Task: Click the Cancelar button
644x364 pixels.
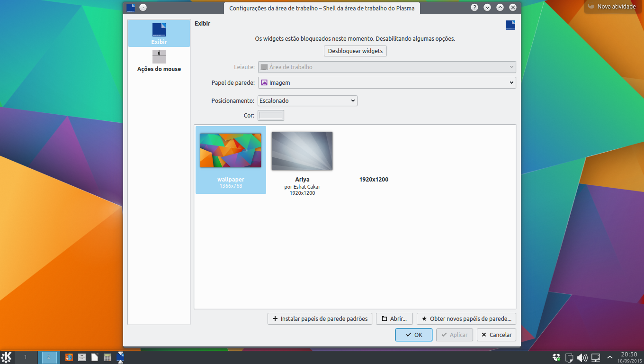Action: [x=496, y=335]
